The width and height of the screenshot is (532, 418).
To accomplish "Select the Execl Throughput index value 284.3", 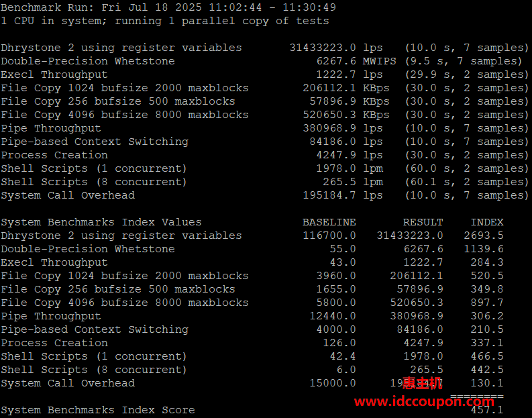I will [x=487, y=262].
